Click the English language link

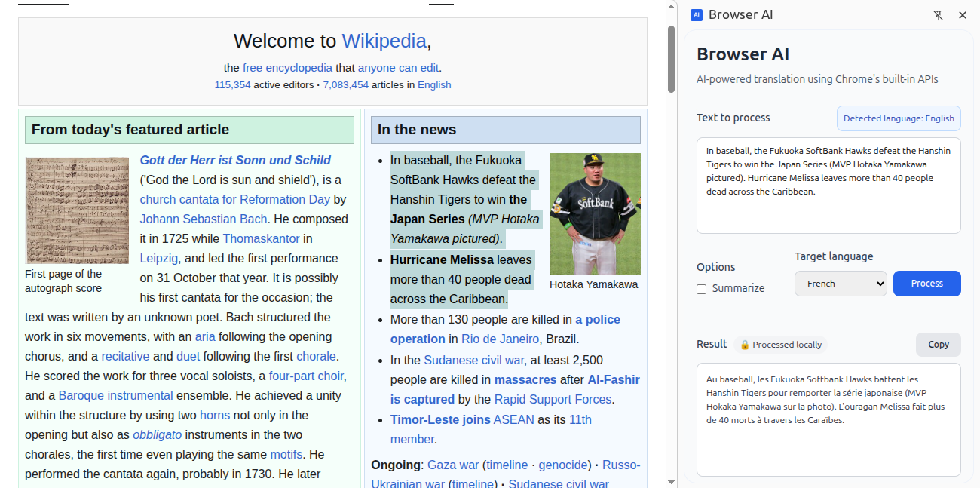coord(434,85)
